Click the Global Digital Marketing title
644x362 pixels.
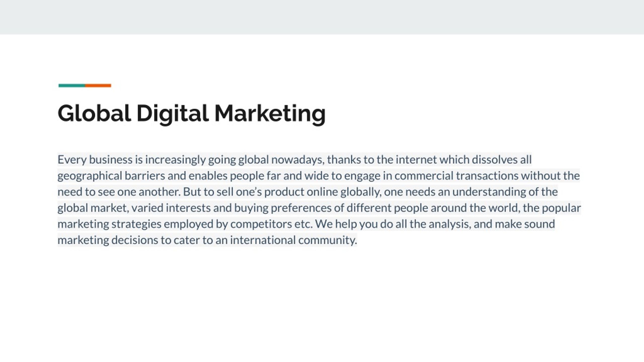191,114
